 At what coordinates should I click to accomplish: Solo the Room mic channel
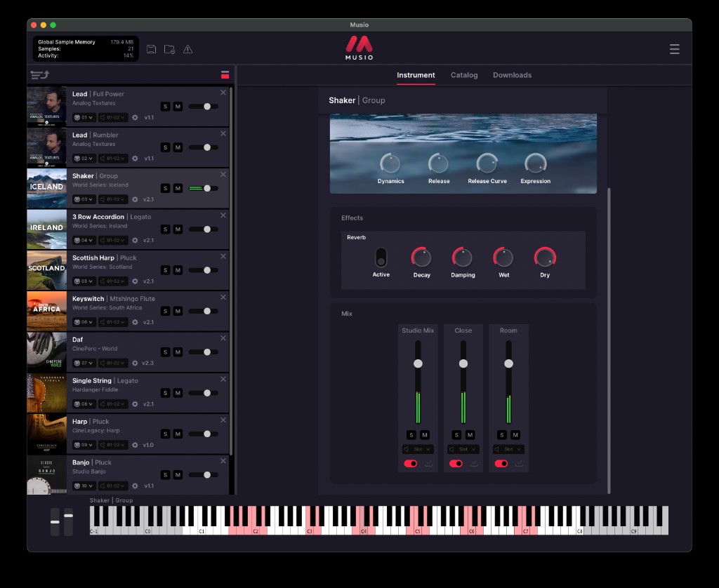coord(502,435)
